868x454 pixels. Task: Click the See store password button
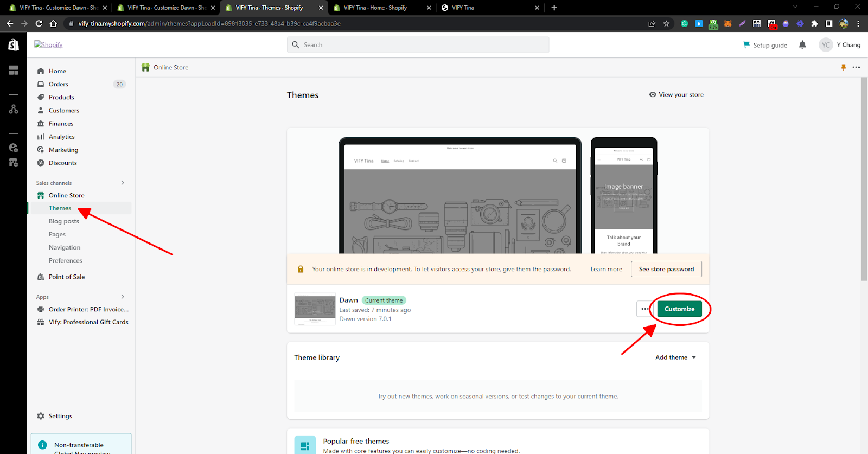coord(666,269)
